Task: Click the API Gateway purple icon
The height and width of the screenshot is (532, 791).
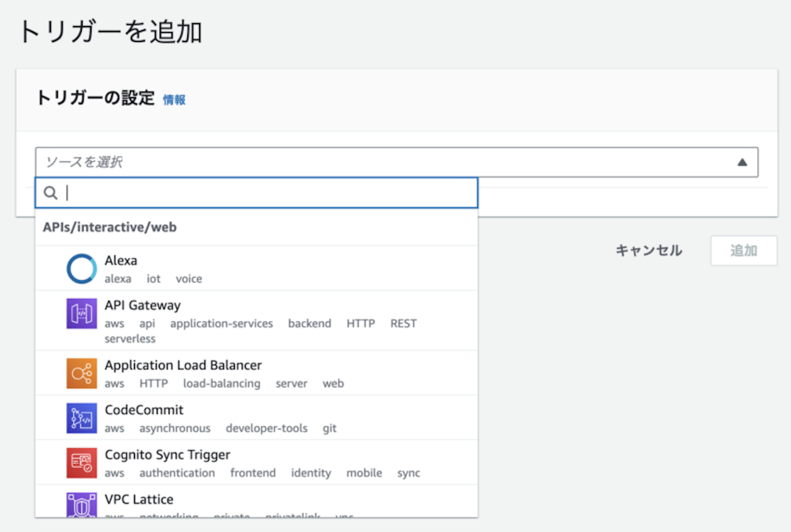Action: (x=82, y=314)
